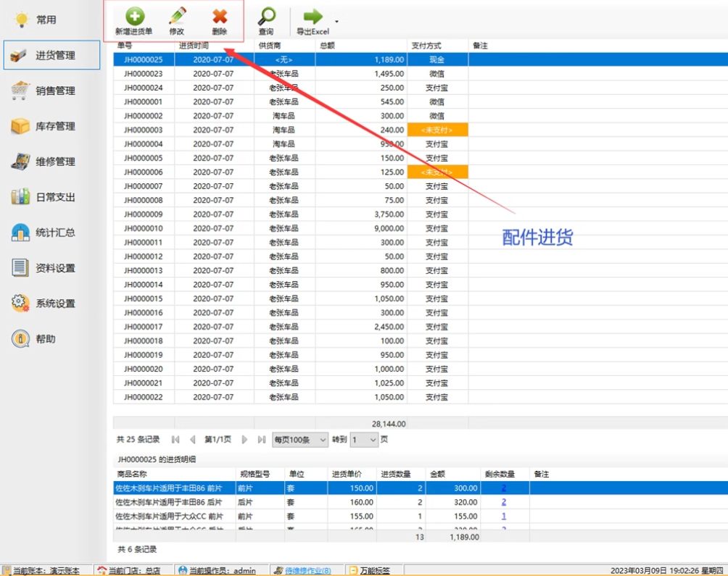Click the <未支付> cell of JH0000003
728x576 pixels.
click(x=437, y=130)
